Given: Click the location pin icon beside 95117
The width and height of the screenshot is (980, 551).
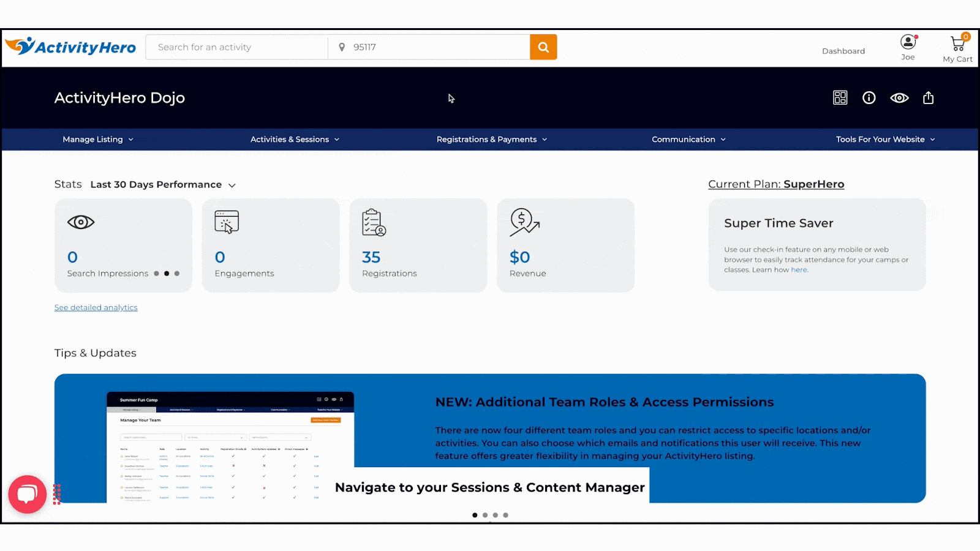Looking at the screenshot, I should [x=342, y=47].
